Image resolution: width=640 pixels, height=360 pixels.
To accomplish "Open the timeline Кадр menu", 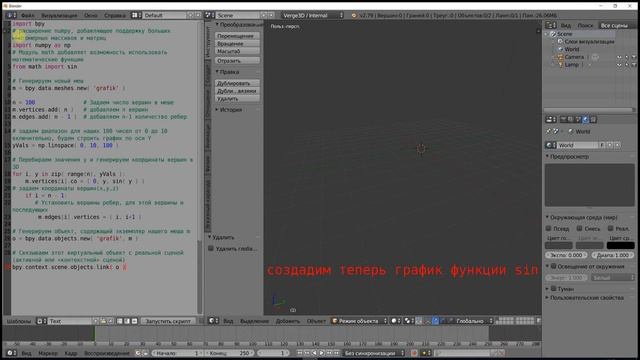I will [71, 353].
